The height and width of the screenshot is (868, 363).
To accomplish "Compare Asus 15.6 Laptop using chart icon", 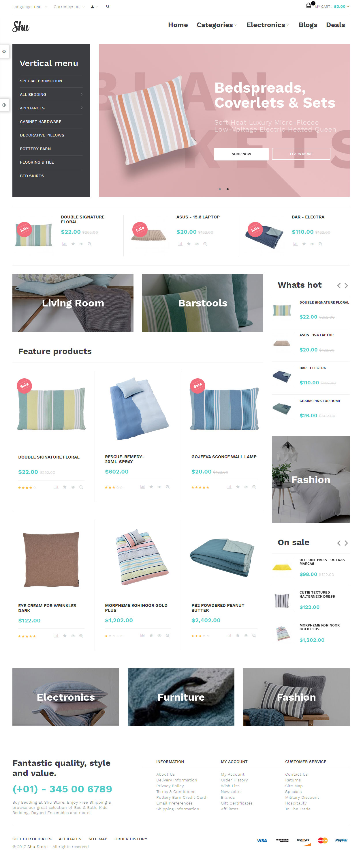I will tap(180, 244).
